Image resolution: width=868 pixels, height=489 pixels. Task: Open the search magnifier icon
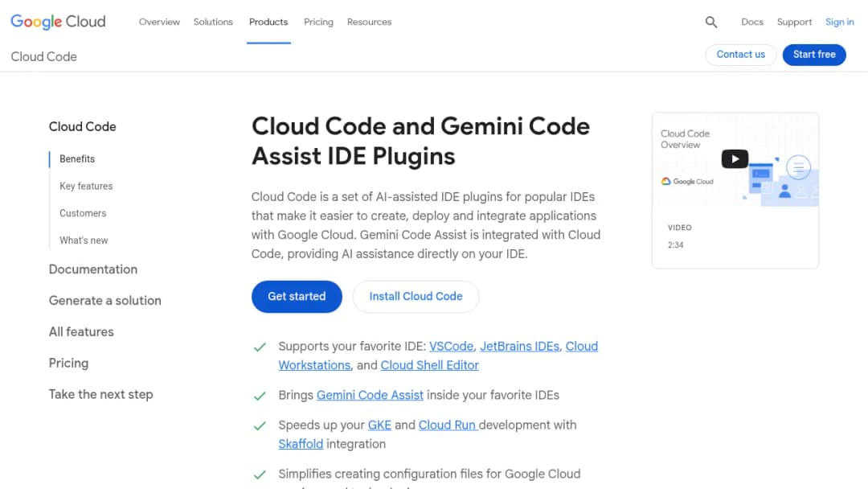[x=710, y=23]
